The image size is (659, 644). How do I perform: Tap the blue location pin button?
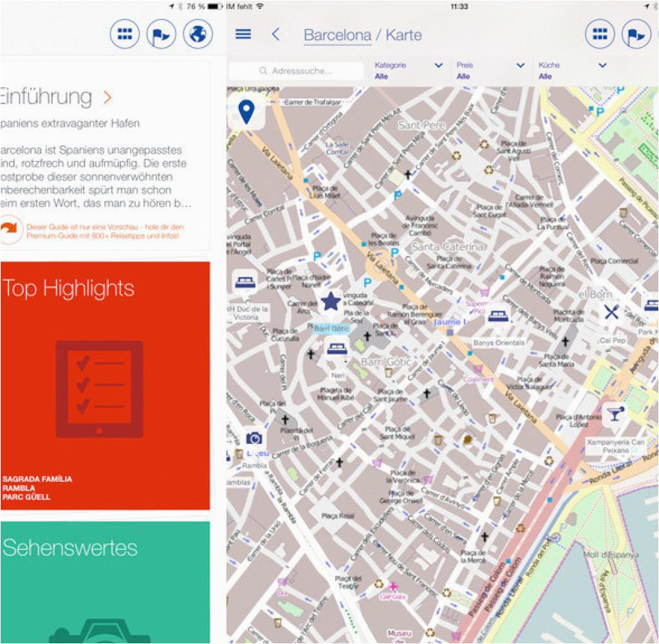(246, 112)
